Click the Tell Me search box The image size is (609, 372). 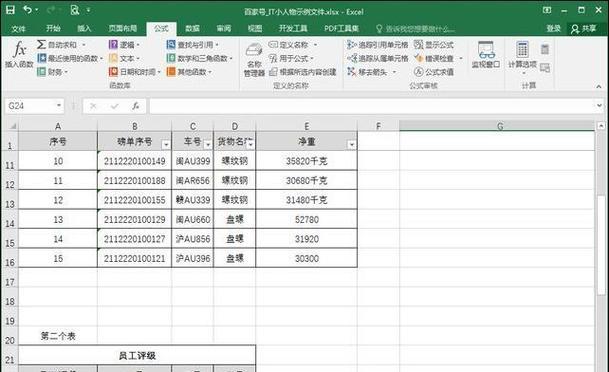pos(416,29)
